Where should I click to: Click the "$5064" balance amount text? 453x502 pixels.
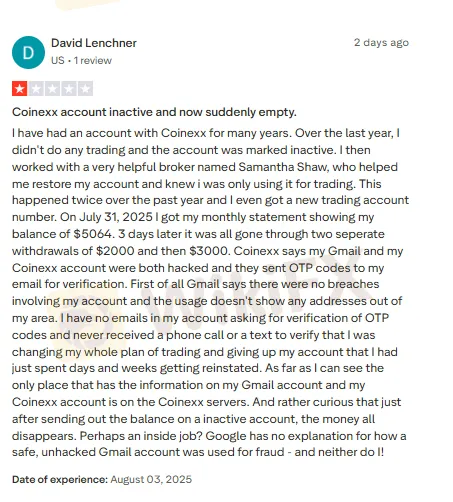(94, 234)
